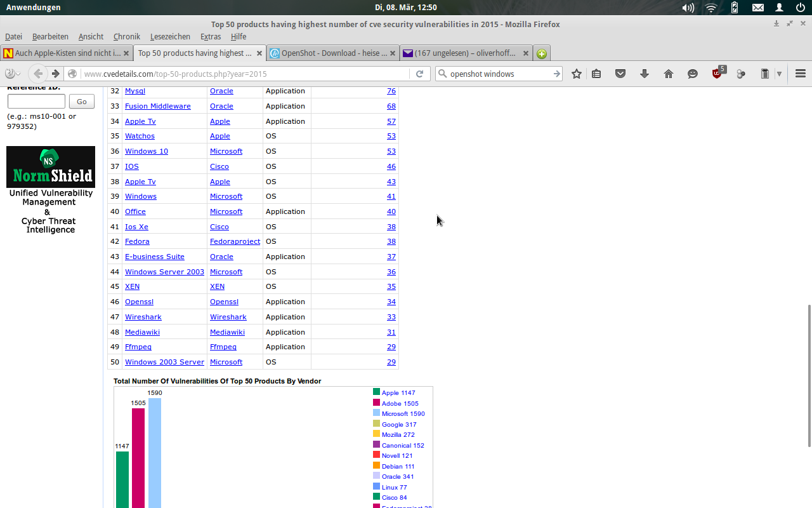Click the Microsoft 1590 light-blue legend swatch

click(x=377, y=413)
